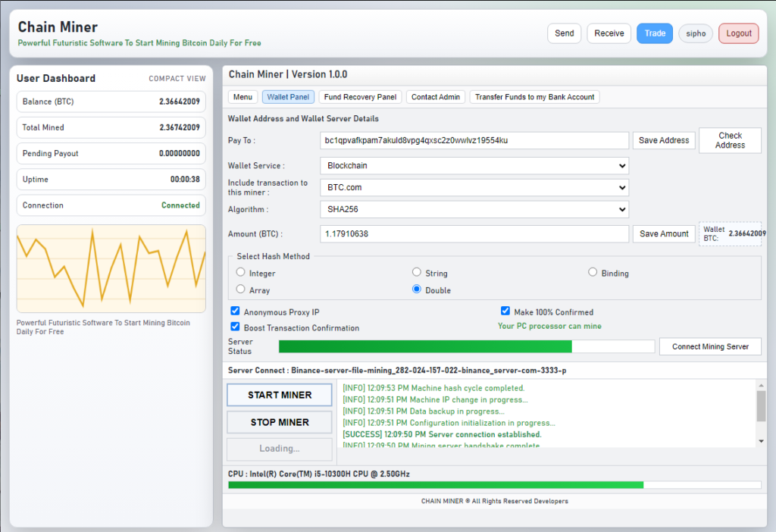Viewport: 776px width, 532px height.
Task: Log out using the Logout button
Action: pos(738,33)
